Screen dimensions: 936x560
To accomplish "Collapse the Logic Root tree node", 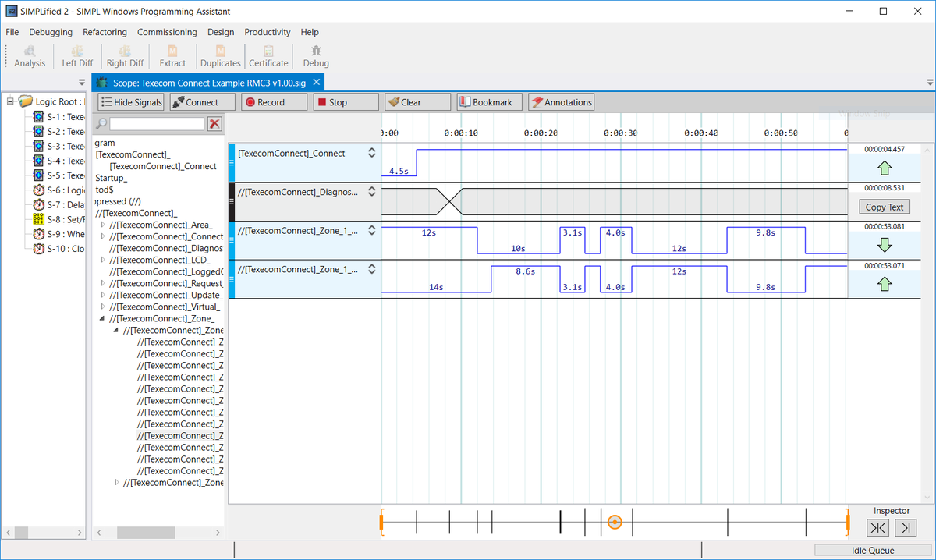I will click(x=11, y=101).
